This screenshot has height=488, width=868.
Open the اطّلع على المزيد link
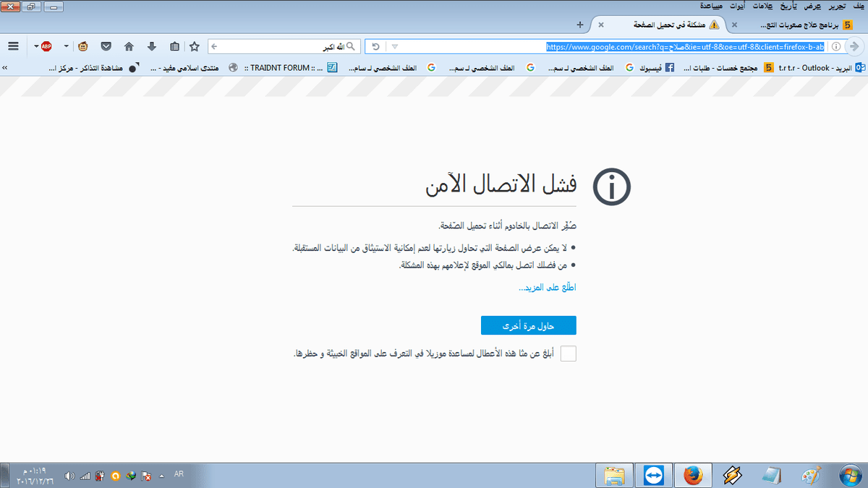pos(547,287)
